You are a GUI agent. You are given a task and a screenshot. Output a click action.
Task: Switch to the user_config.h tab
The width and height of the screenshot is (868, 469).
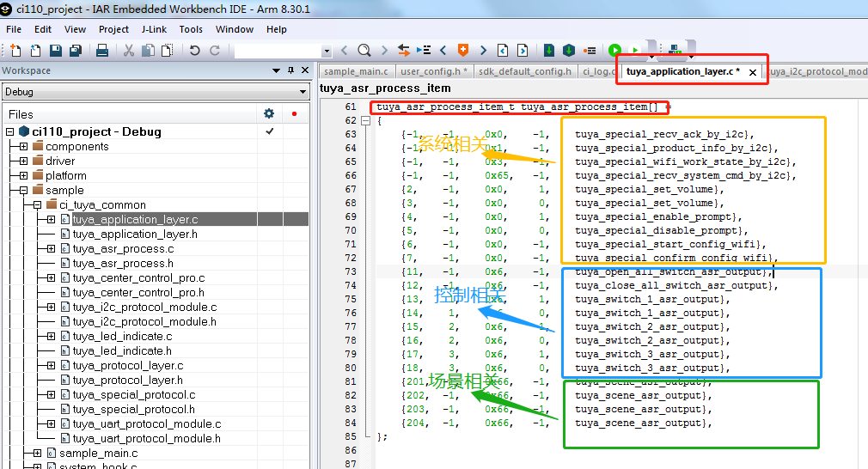(x=433, y=71)
